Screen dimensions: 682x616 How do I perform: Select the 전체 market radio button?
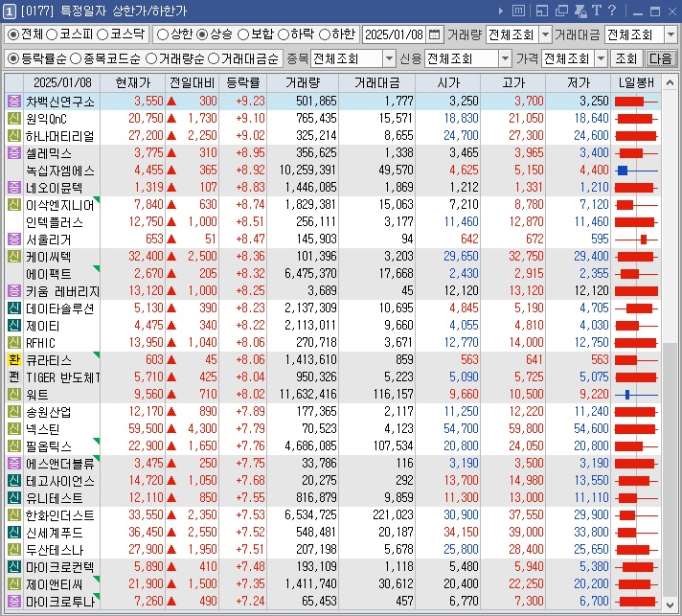point(13,34)
